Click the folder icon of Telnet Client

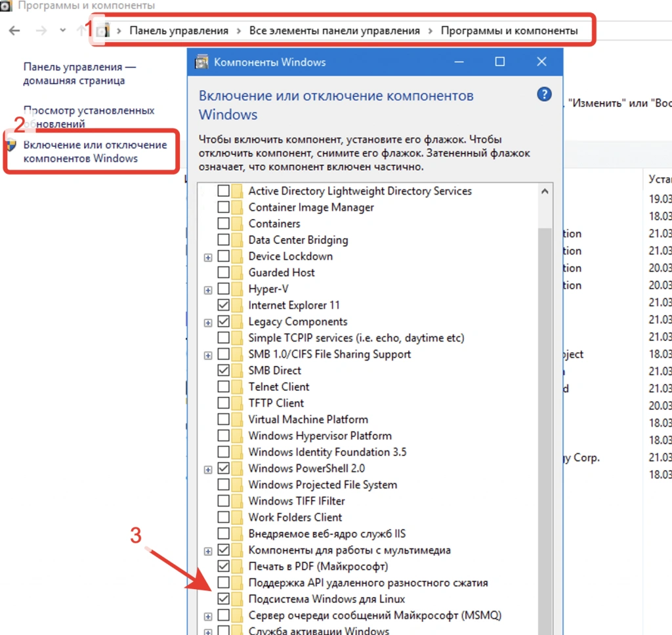238,387
